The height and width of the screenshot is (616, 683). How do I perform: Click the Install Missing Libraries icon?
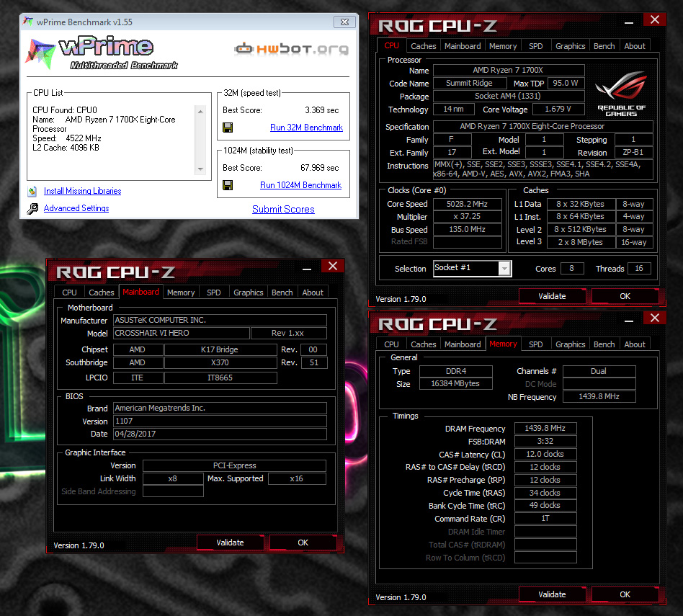pos(32,191)
